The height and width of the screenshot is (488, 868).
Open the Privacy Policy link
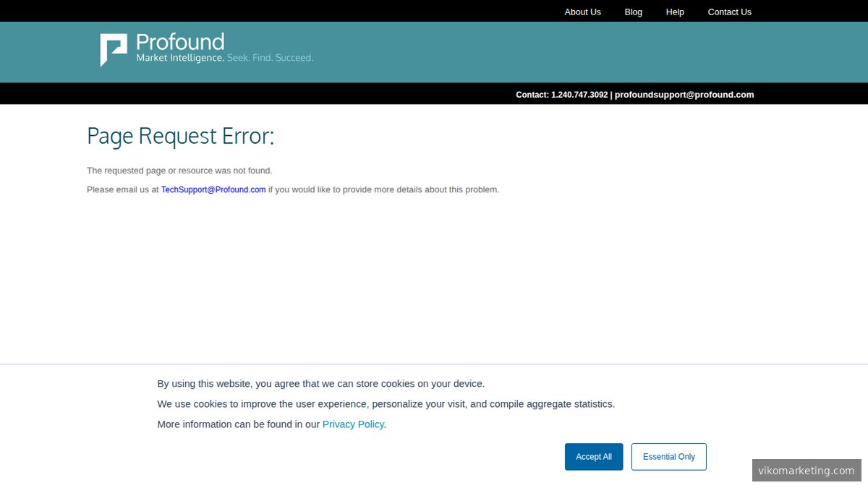point(353,424)
